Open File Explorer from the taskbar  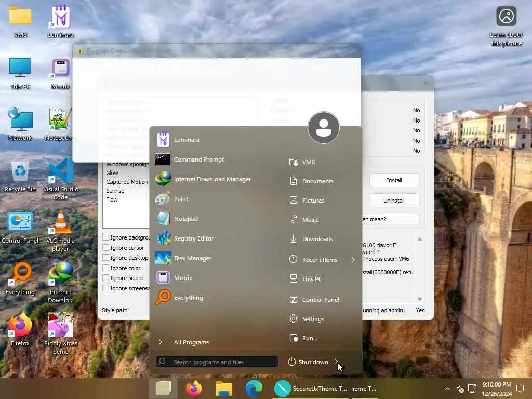click(224, 389)
